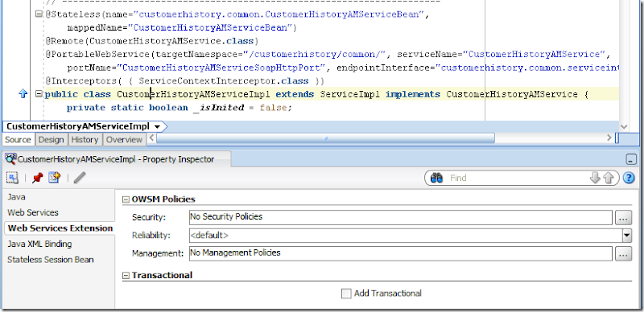Minimize the Property Inspector panel
The height and width of the screenshot is (312, 644).
[x=631, y=159]
